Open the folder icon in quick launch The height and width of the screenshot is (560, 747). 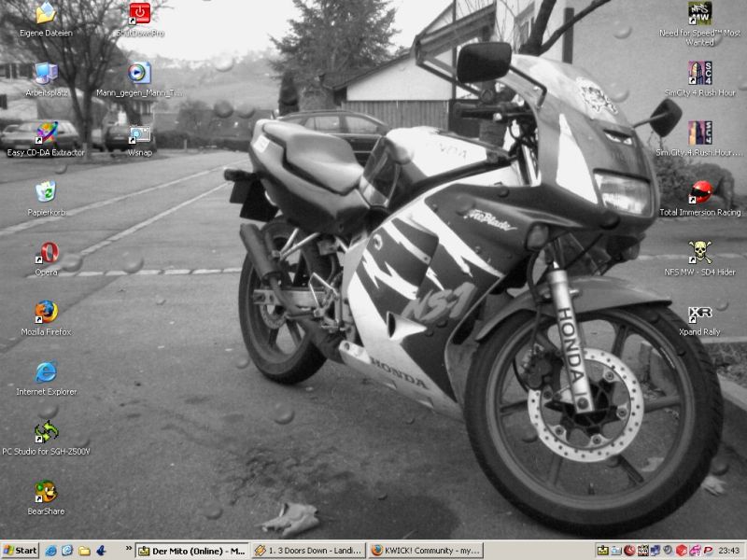click(84, 551)
